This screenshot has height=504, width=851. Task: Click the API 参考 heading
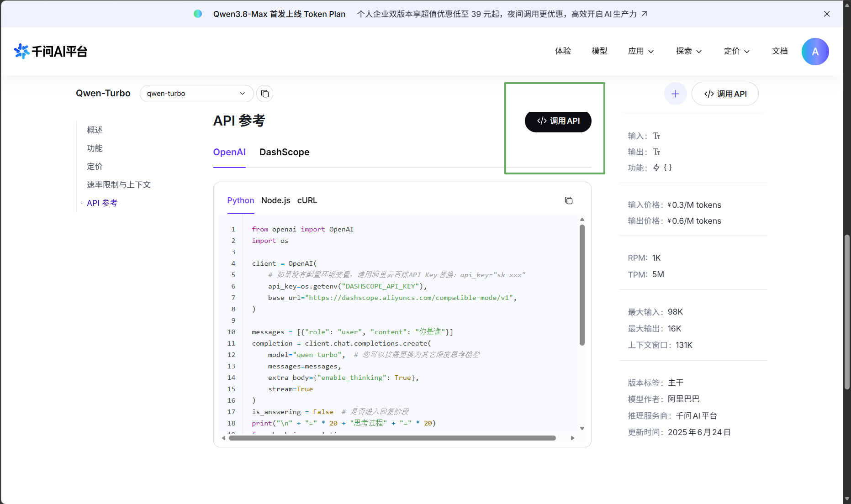239,121
